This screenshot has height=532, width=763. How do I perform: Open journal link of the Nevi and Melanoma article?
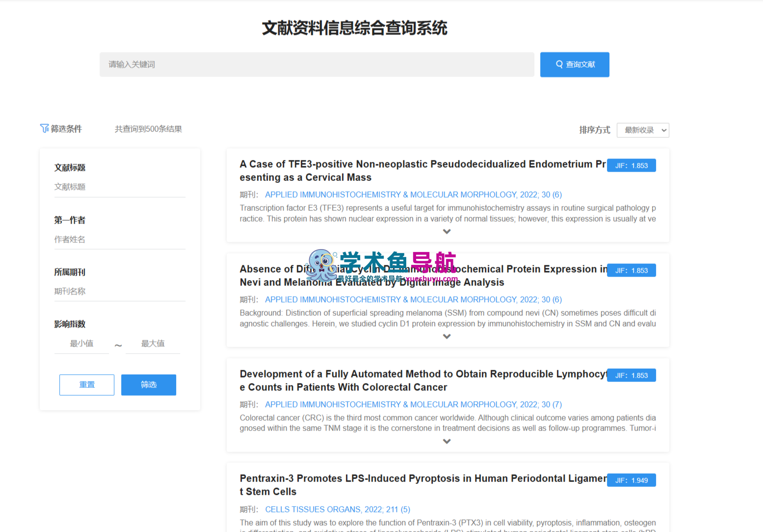pyautogui.click(x=413, y=300)
